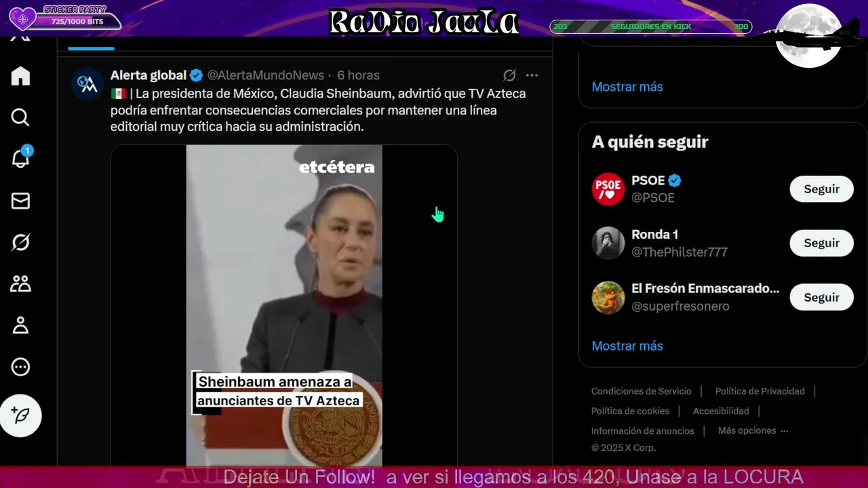
Task: Click the Ronda 1 account name
Action: (x=654, y=235)
